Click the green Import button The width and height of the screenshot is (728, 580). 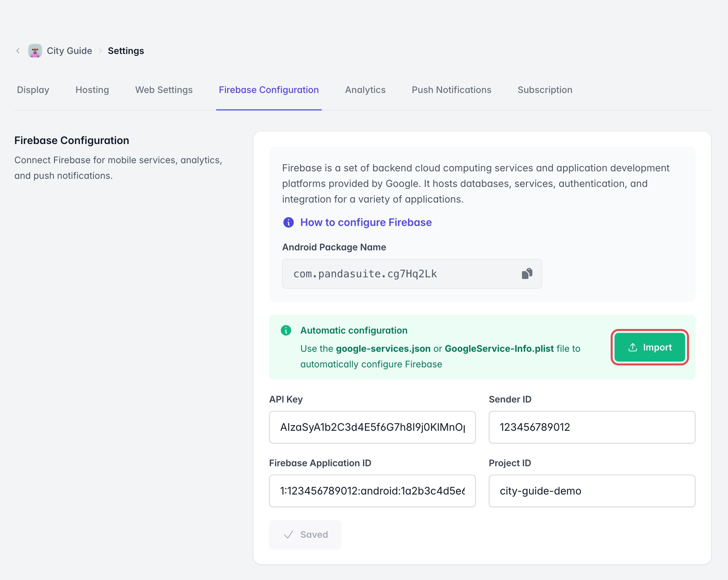[x=650, y=347]
